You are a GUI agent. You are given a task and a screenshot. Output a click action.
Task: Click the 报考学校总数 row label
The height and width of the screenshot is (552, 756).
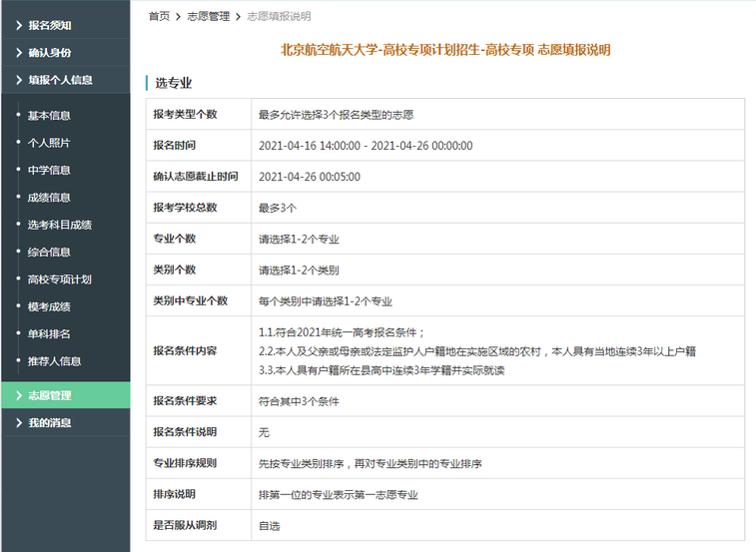coord(185,208)
